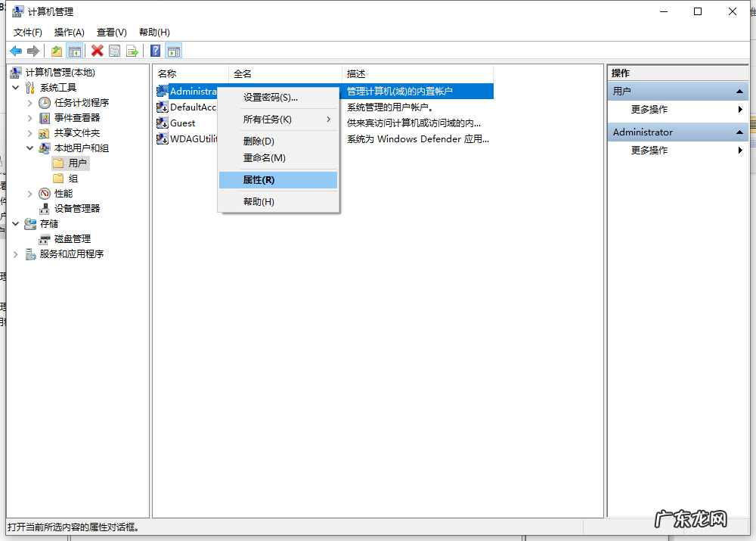This screenshot has width=756, height=541.
Task: Collapse the 本地用户和组 tree node
Action: [30, 148]
